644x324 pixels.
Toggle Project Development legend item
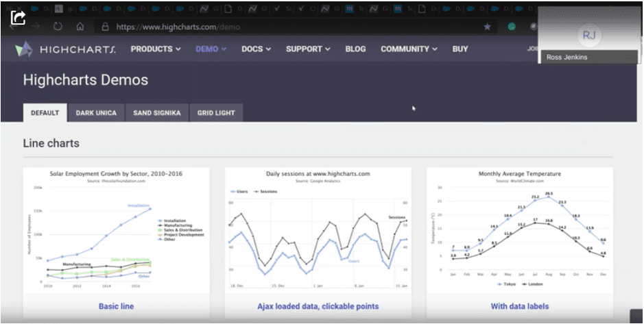181,234
